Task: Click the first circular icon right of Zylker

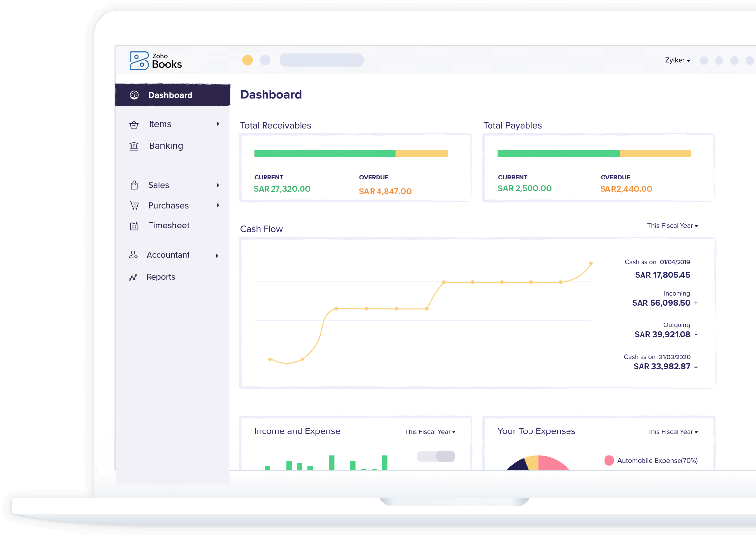Action: (704, 60)
